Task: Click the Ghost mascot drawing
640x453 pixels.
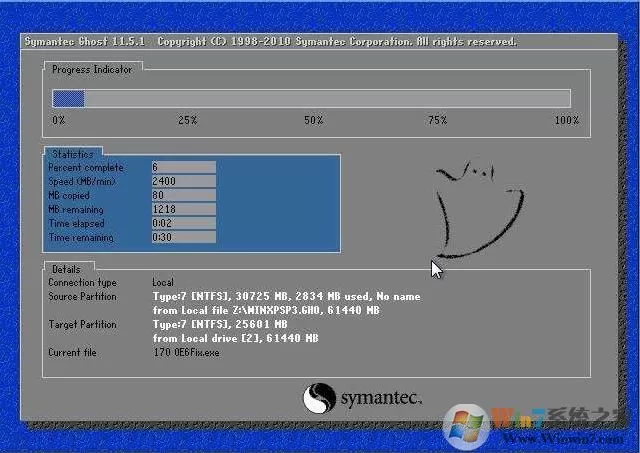Action: [x=478, y=209]
